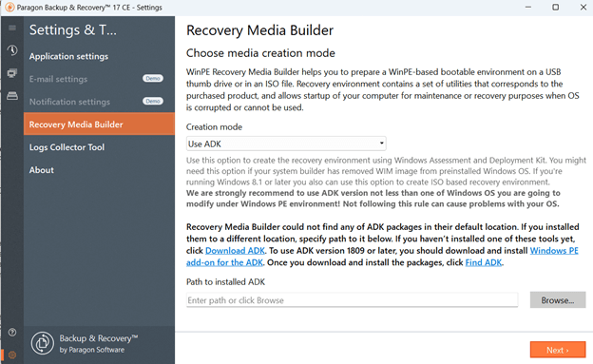
Task: Click by Paragon Software text
Action: pos(92,350)
